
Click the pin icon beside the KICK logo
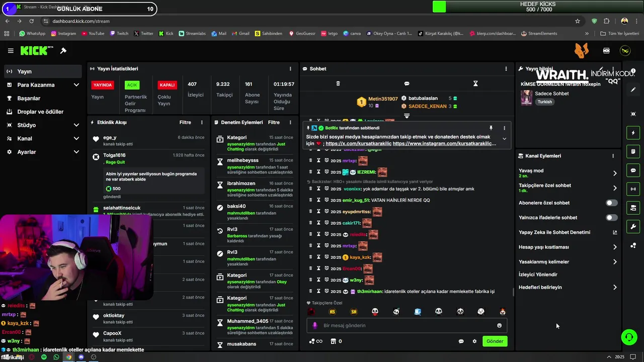(63, 51)
